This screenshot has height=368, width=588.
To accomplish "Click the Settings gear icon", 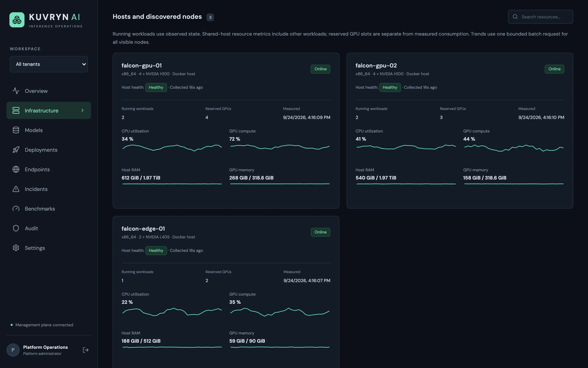I will pyautogui.click(x=16, y=248).
